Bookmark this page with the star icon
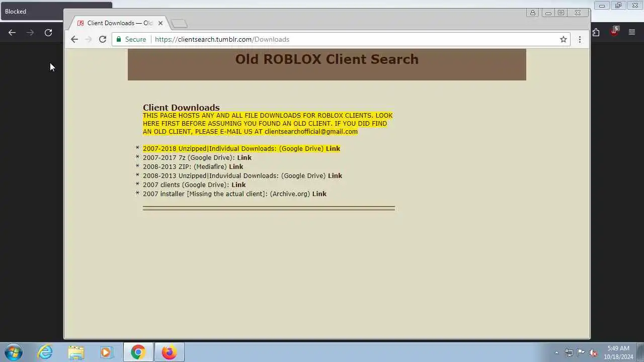The image size is (644, 362). tap(563, 39)
